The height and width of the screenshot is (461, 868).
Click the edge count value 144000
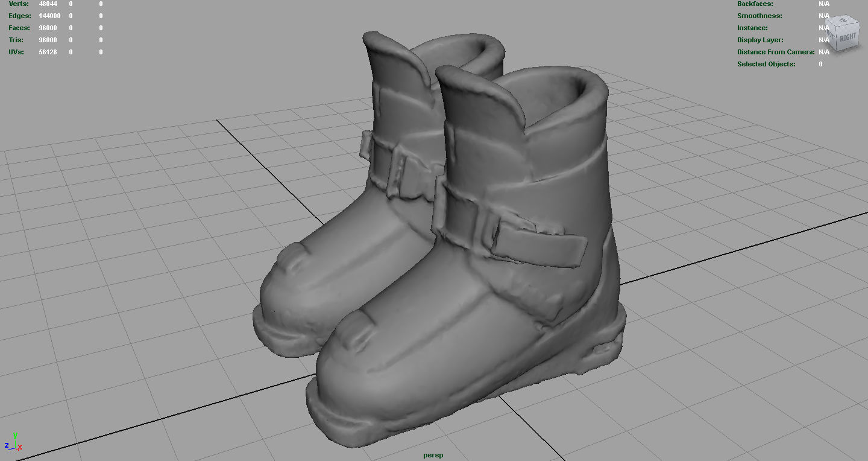[49, 16]
